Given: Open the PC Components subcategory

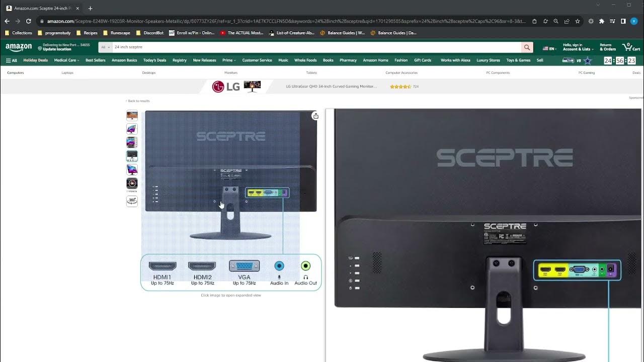Looking at the screenshot, I should coord(498,73).
